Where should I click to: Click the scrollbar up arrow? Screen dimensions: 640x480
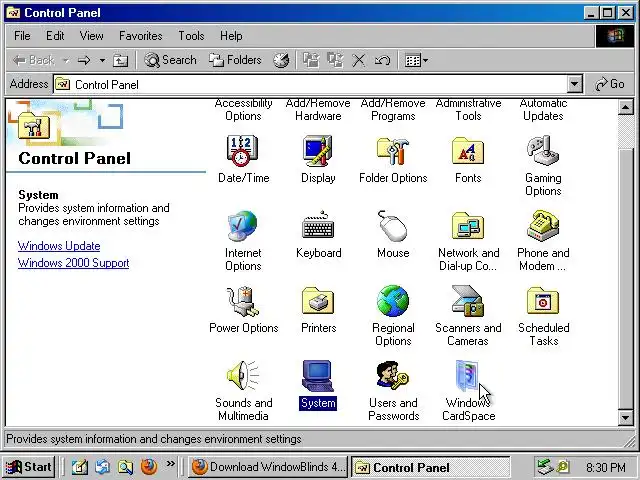pyautogui.click(x=625, y=107)
